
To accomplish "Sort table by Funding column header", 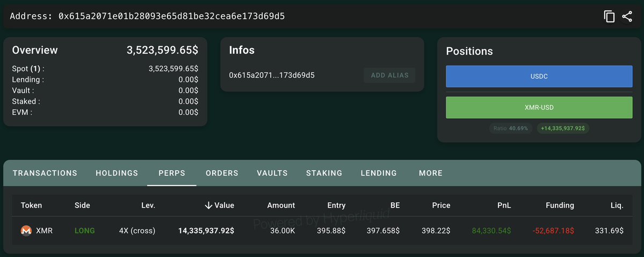I will pyautogui.click(x=560, y=205).
